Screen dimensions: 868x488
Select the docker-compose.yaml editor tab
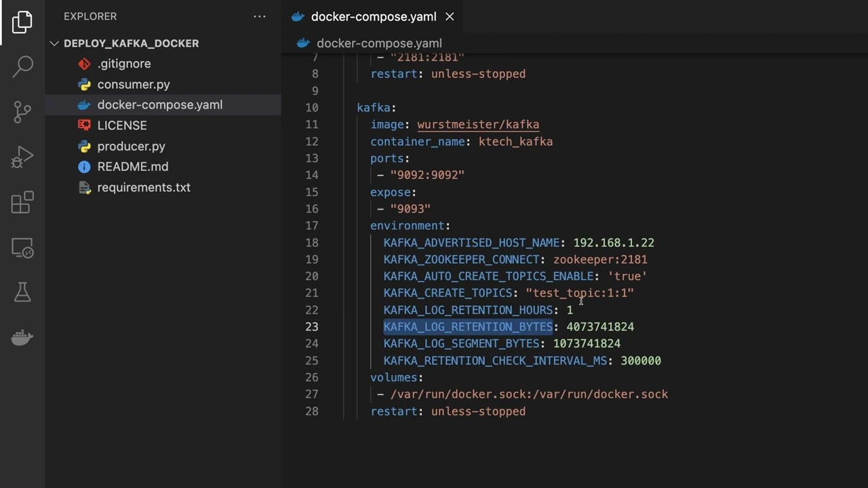(x=374, y=17)
